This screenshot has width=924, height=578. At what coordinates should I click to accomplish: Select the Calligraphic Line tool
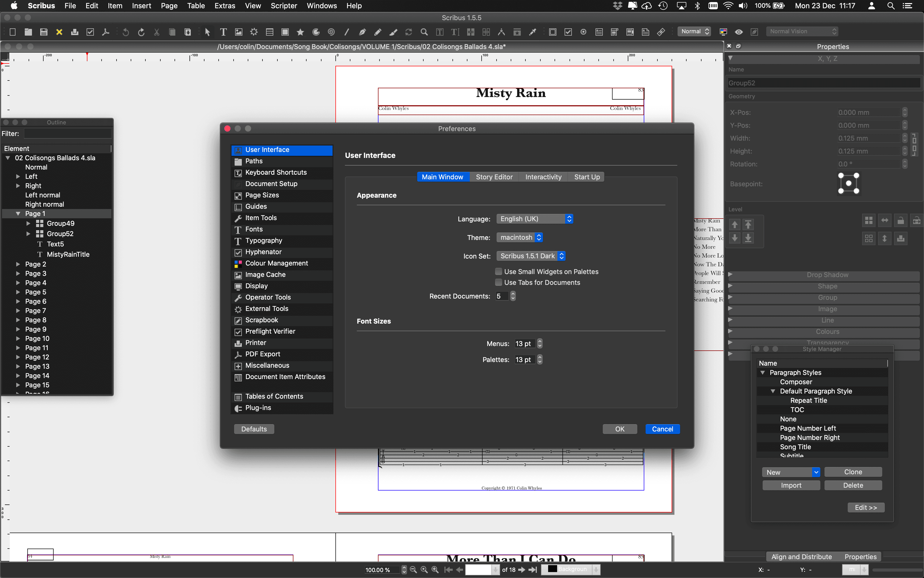tap(393, 32)
